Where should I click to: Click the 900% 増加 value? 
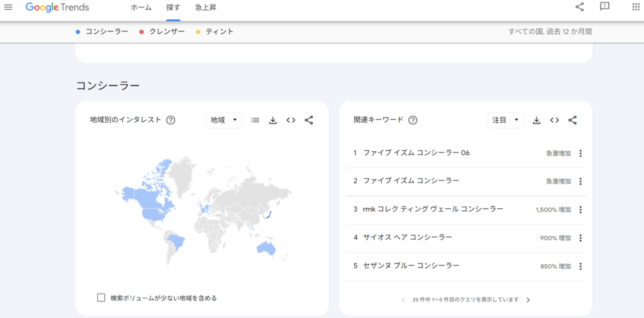tap(556, 238)
